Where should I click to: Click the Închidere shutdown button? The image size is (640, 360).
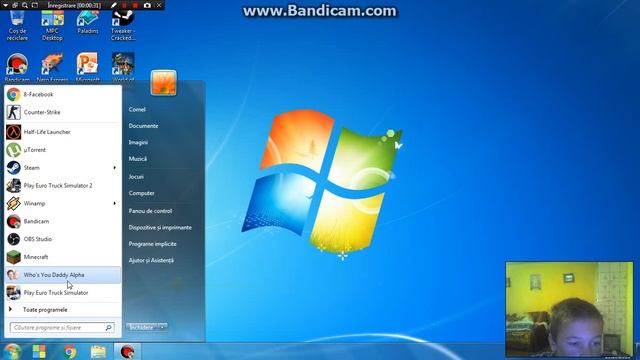[x=142, y=327]
